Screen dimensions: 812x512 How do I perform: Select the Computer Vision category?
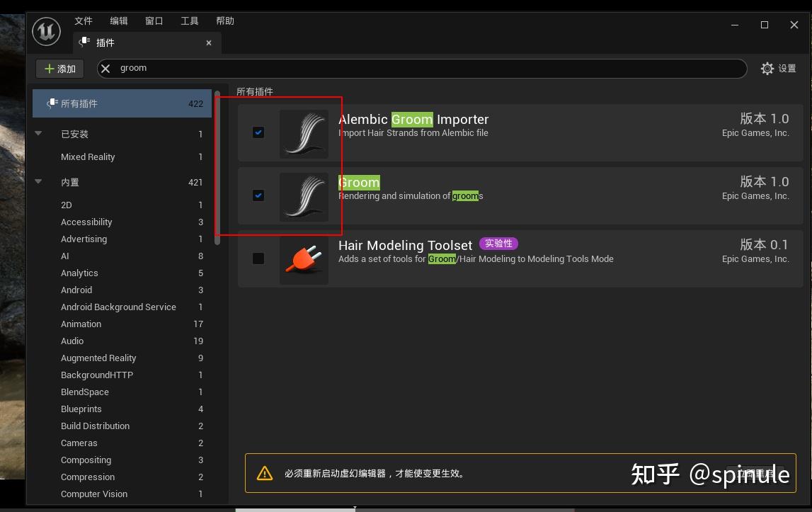tap(122, 494)
